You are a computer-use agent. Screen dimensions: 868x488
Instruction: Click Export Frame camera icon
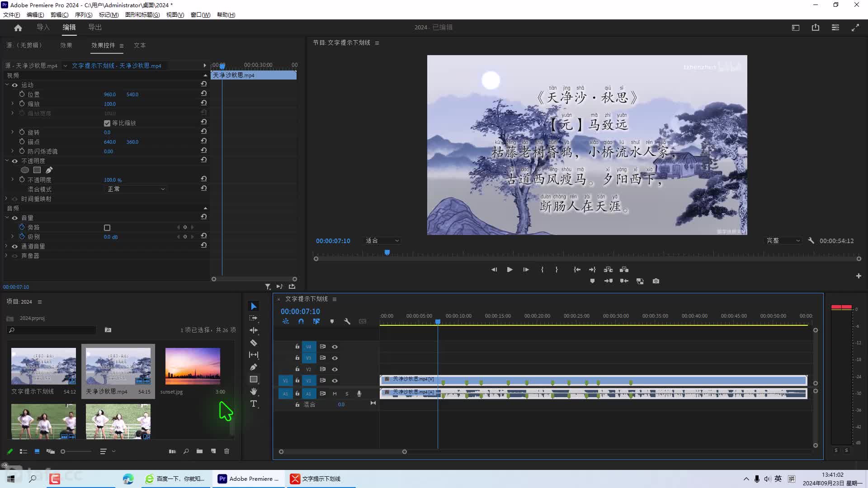656,281
